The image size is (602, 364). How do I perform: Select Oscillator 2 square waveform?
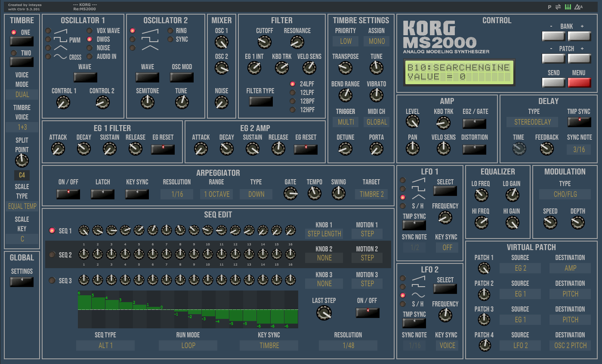tap(133, 40)
